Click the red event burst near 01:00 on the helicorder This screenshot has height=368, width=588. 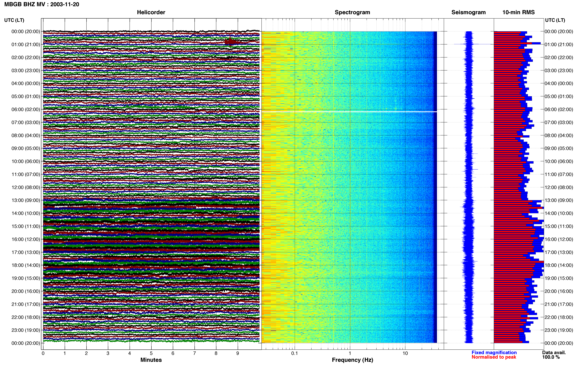[231, 42]
